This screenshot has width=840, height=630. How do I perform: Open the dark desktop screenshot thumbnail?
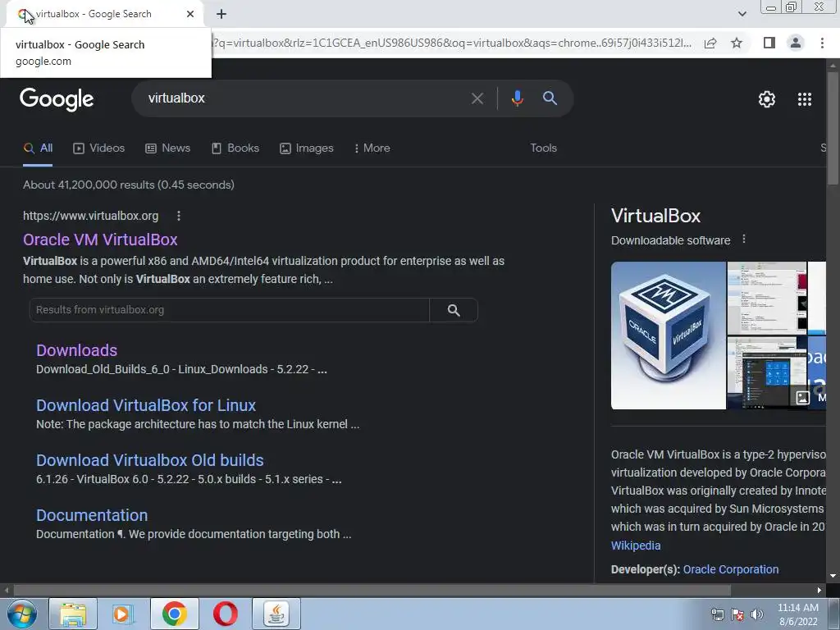(767, 373)
